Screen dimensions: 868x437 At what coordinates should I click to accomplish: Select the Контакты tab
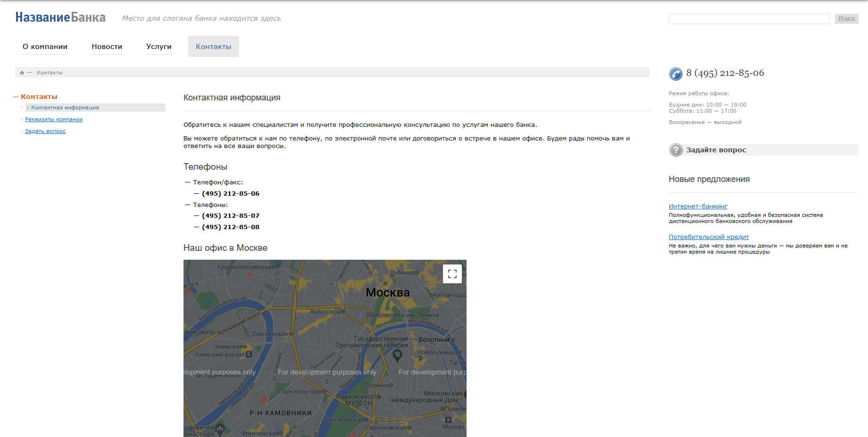click(213, 47)
